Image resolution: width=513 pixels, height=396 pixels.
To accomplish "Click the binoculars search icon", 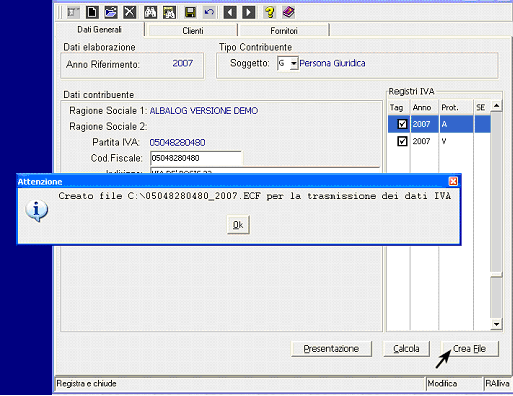I will 150,12.
